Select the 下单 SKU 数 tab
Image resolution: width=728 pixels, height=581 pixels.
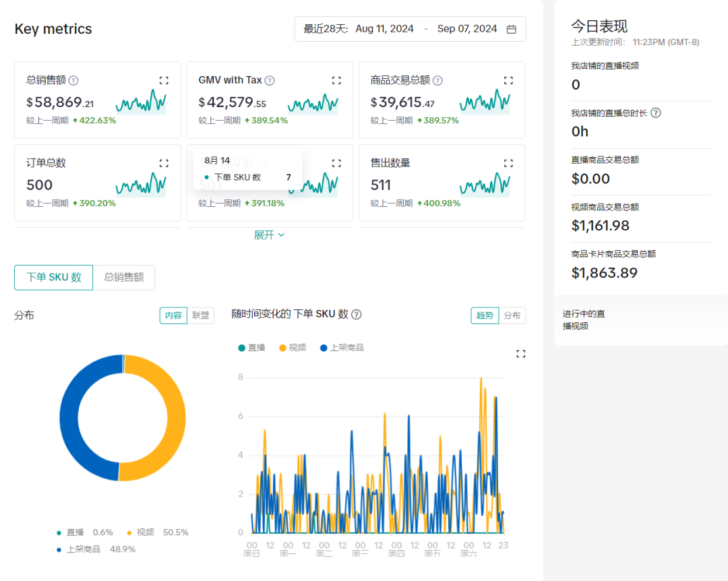(x=53, y=277)
